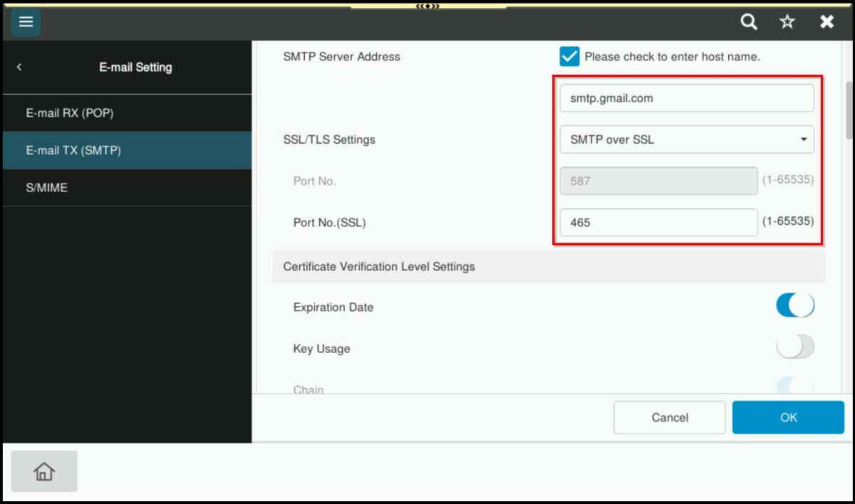Viewport: 855px width, 504px height.
Task: Close the settings with X icon
Action: 826,22
